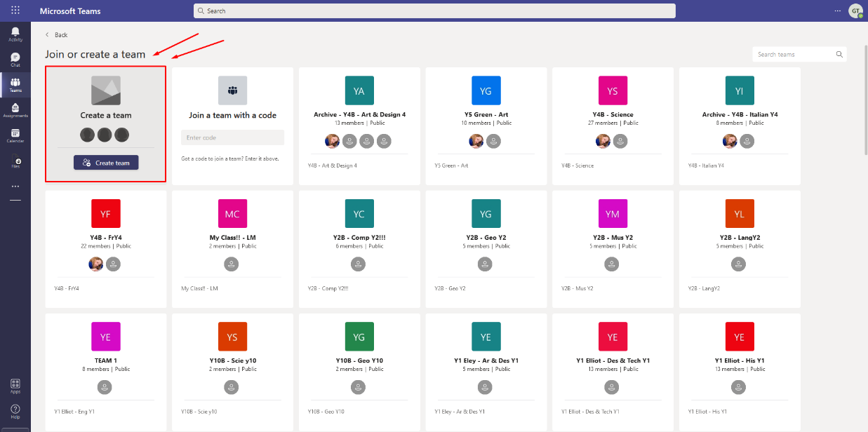This screenshot has height=432, width=868.
Task: Open Help in the left rail
Action: (x=15, y=411)
